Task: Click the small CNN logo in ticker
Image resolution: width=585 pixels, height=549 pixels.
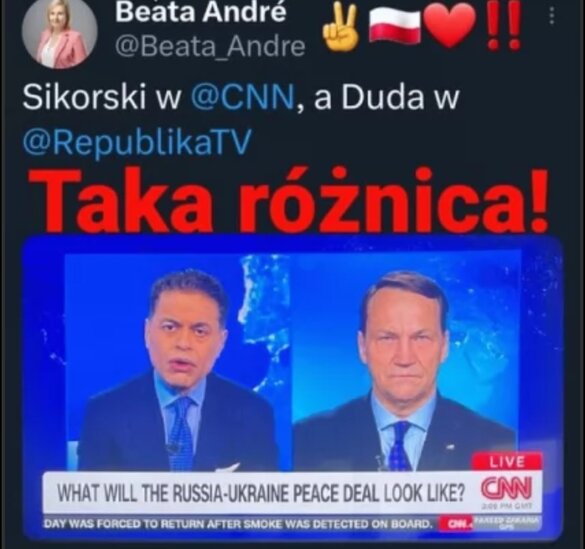Action: click(x=456, y=524)
